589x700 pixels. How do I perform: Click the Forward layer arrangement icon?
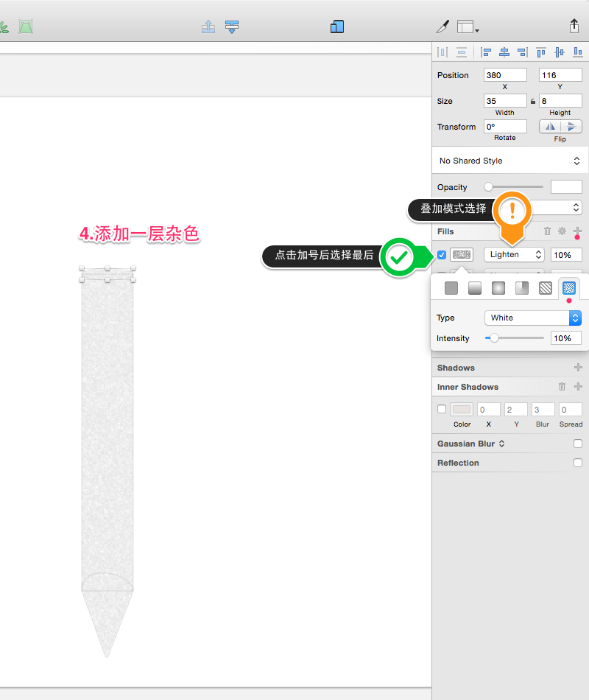208,27
